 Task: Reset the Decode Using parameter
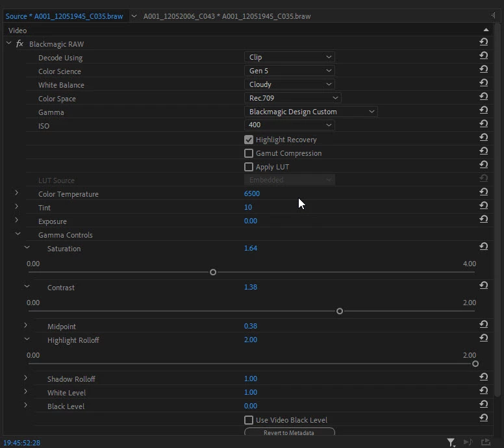[x=483, y=56]
